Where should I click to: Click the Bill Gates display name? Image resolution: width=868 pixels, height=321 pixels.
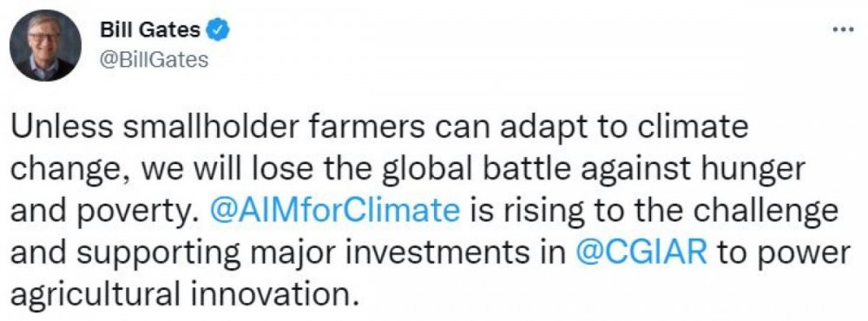tap(150, 29)
